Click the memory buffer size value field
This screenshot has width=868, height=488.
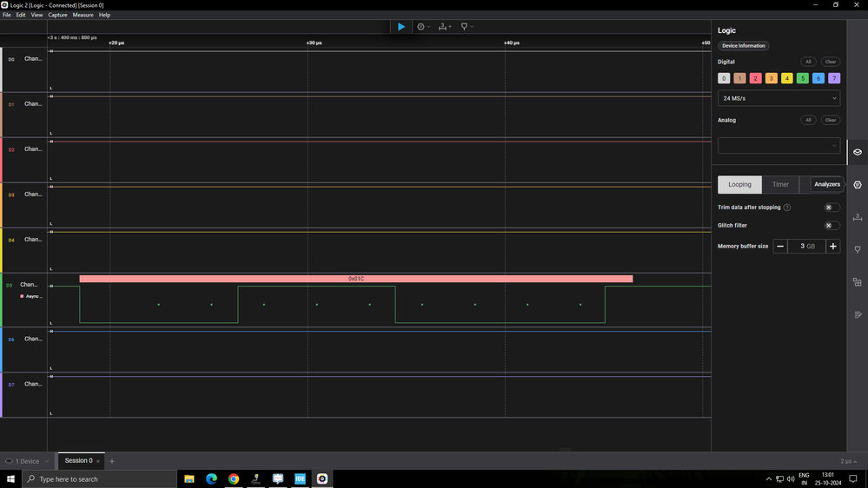(806, 247)
